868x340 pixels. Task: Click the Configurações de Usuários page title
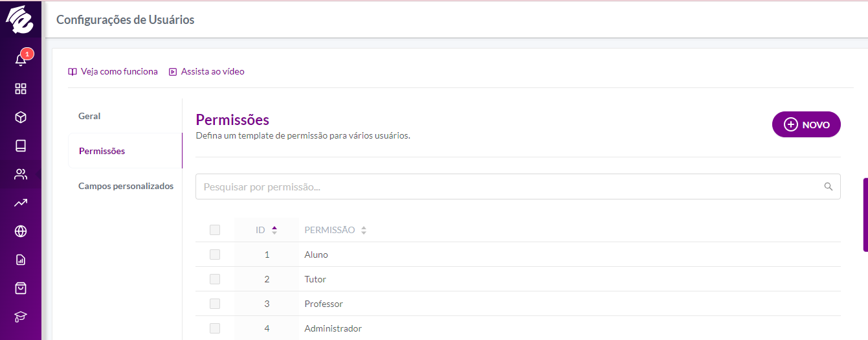point(126,19)
